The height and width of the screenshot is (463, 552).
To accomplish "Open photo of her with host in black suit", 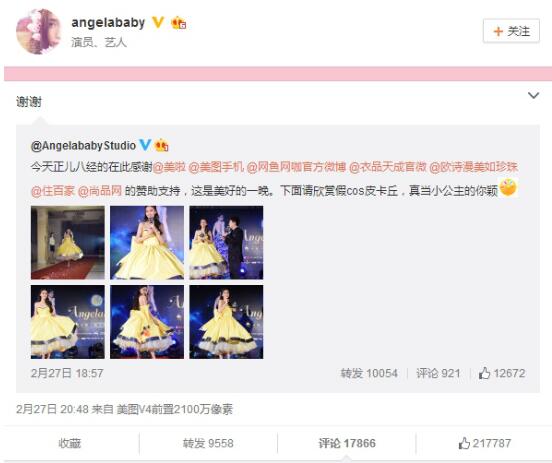I will coord(226,243).
